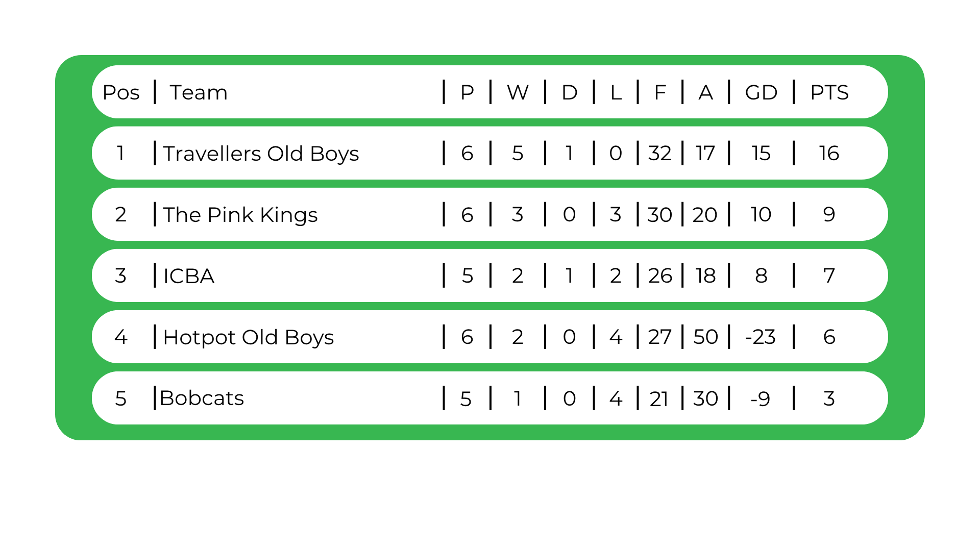Select the Bobcats team name
This screenshot has width=980, height=551.
click(202, 398)
